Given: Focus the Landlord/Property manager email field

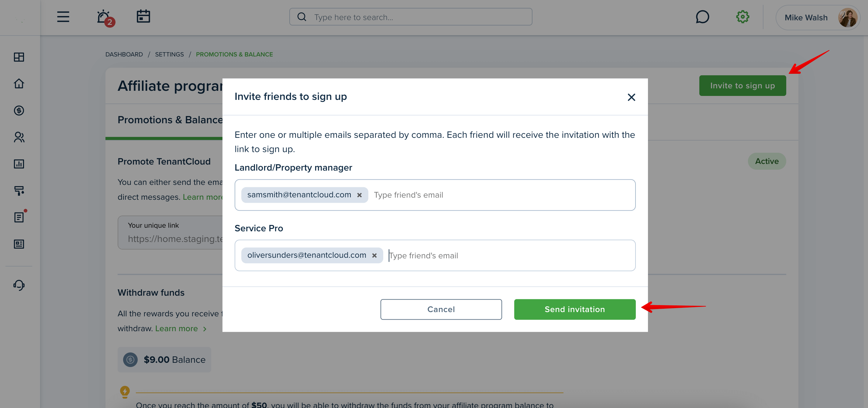Looking at the screenshot, I should tap(435, 195).
